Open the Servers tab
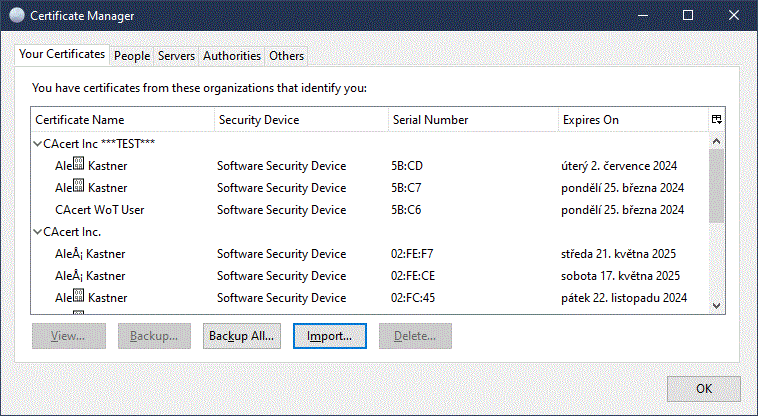Viewport: 758px width, 416px height. [176, 56]
